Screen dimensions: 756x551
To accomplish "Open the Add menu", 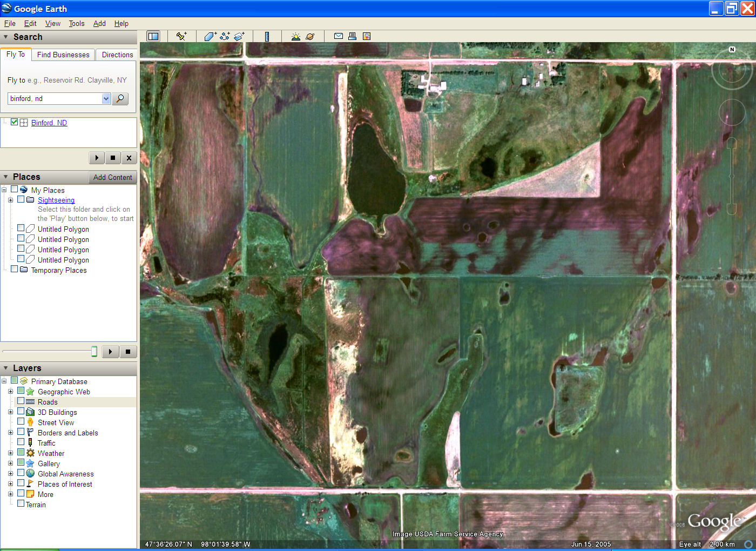I will 99,23.
